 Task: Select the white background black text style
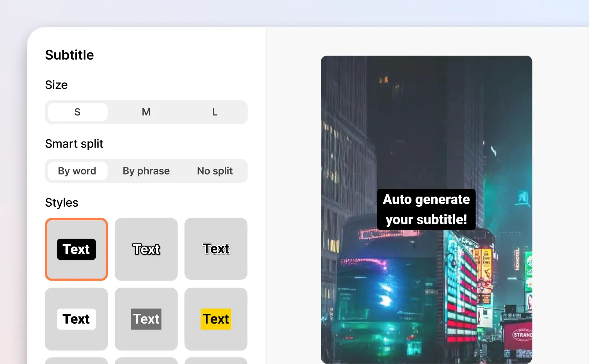tap(76, 319)
